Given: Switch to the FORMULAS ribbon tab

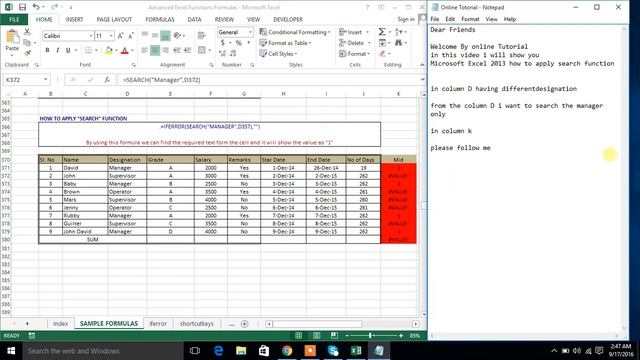Looking at the screenshot, I should pyautogui.click(x=160, y=19).
